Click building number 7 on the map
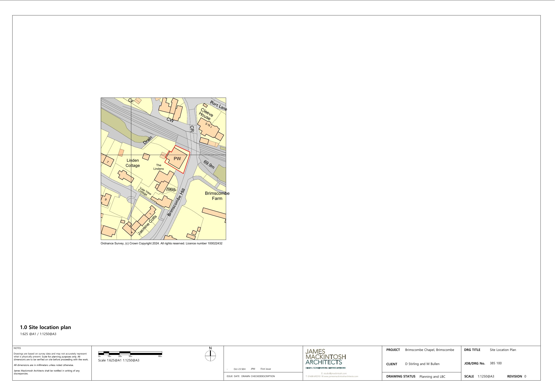This screenshot has height=392, width=555. tap(108, 161)
